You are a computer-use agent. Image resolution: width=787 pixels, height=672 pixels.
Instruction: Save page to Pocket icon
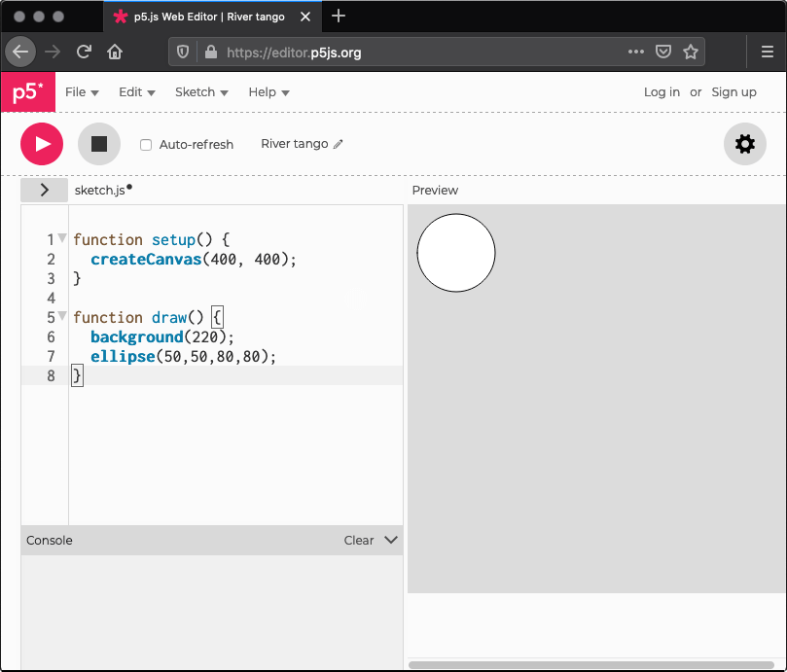(663, 52)
